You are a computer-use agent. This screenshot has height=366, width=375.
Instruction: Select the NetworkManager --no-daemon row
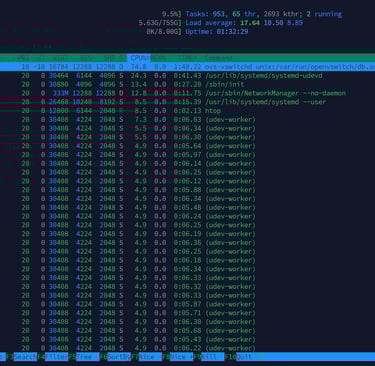(x=187, y=93)
